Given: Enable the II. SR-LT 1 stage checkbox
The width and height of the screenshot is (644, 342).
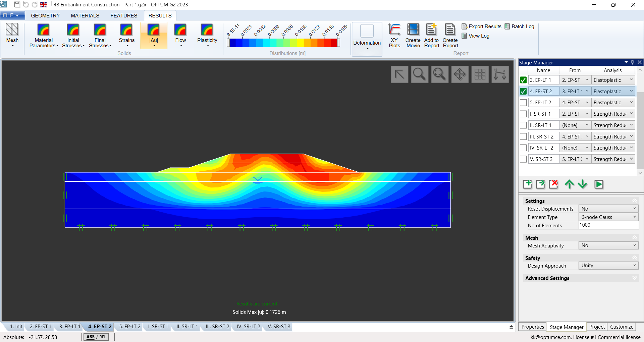Looking at the screenshot, I should 523,125.
